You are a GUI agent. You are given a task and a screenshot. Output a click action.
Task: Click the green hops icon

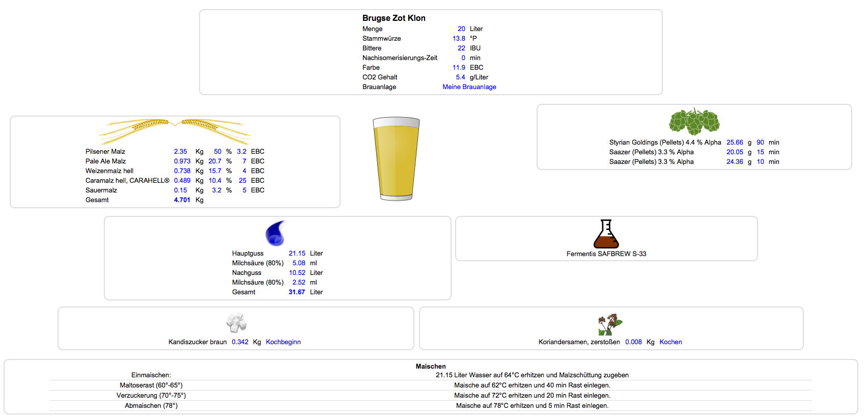[x=694, y=122]
